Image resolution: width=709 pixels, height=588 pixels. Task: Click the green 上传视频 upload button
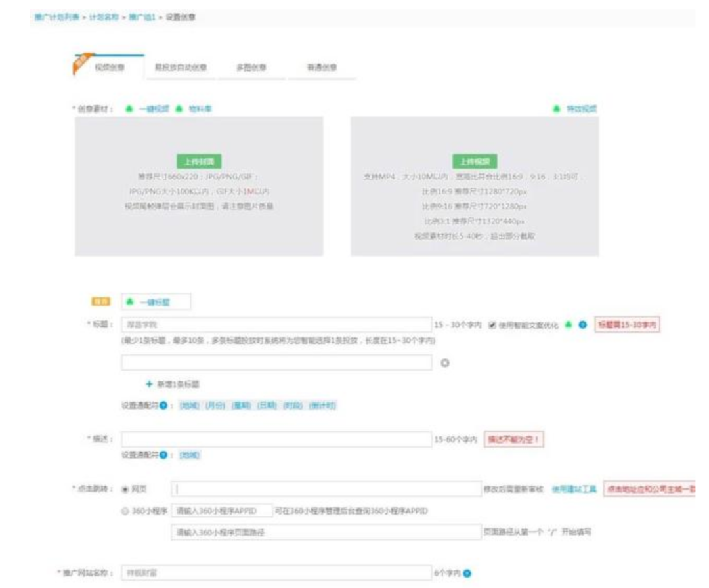pos(475,161)
